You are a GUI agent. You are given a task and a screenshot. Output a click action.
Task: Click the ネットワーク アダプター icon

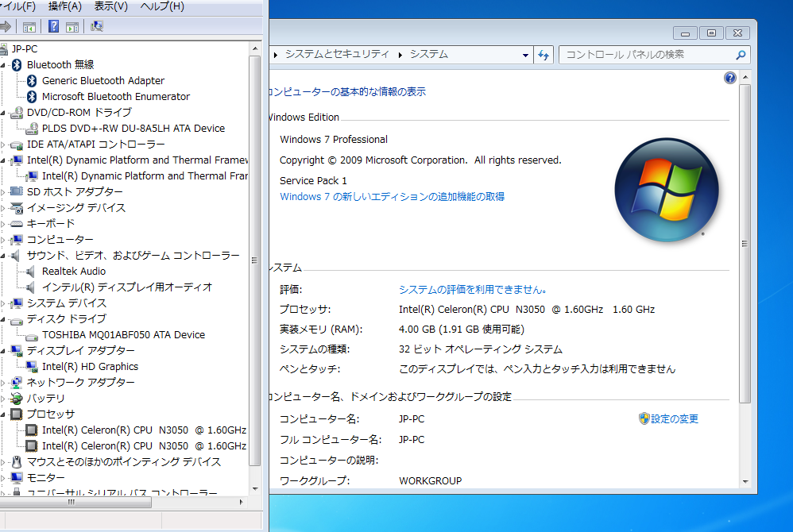(17, 383)
